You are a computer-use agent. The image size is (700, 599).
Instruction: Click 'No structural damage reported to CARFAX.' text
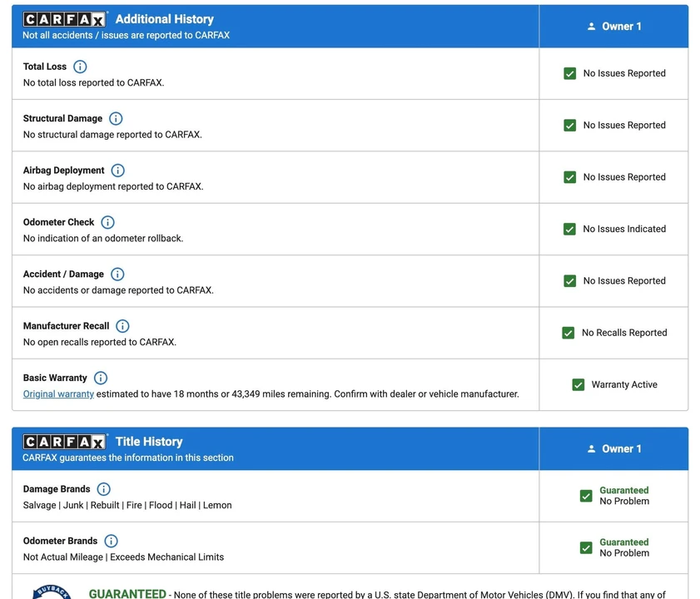tap(112, 134)
